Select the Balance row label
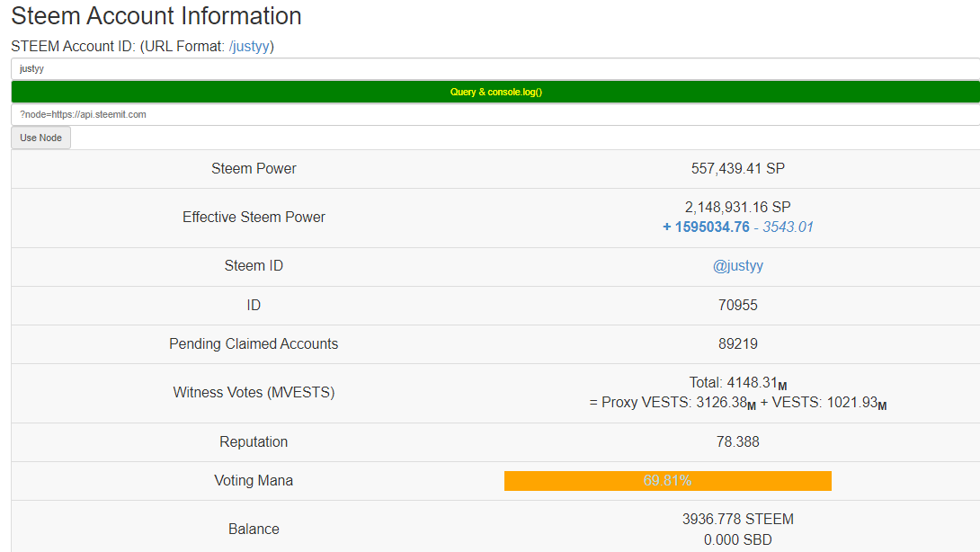980x552 pixels. pos(254,530)
